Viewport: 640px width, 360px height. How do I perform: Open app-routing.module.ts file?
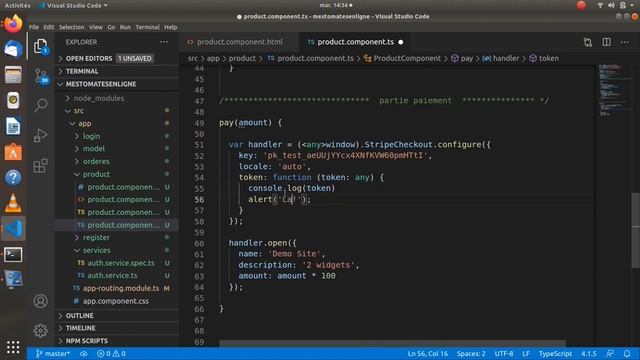tap(117, 288)
